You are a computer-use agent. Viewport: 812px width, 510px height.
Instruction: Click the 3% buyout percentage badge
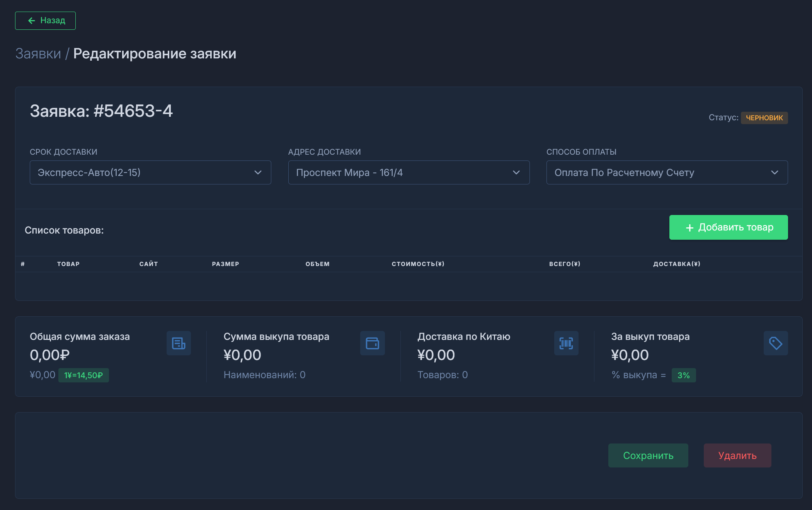point(683,375)
